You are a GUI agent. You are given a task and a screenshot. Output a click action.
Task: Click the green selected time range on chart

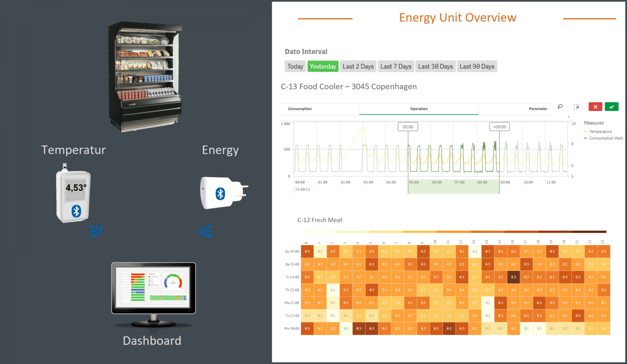[454, 186]
